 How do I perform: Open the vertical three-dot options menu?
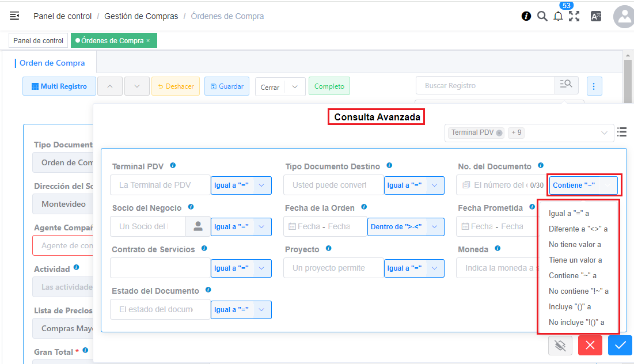click(x=594, y=86)
